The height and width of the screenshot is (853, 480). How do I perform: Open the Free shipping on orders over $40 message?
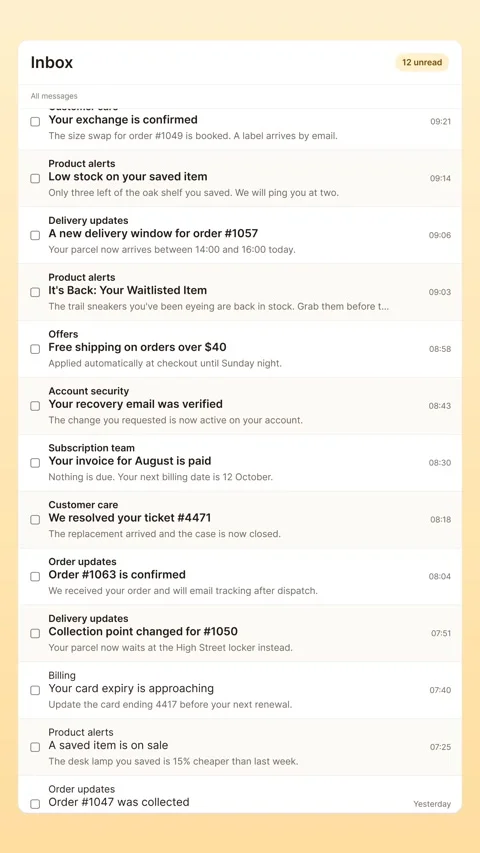(x=240, y=349)
